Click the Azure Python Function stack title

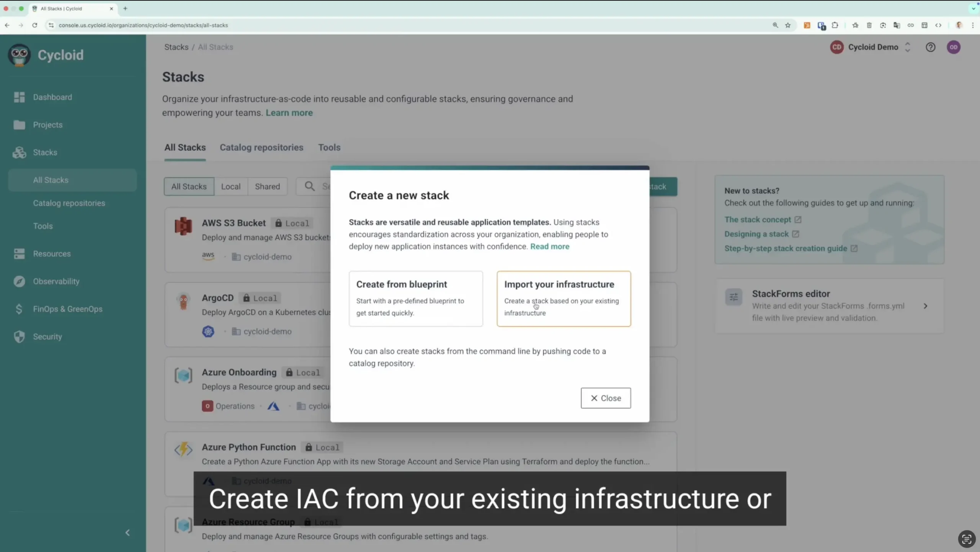(249, 447)
